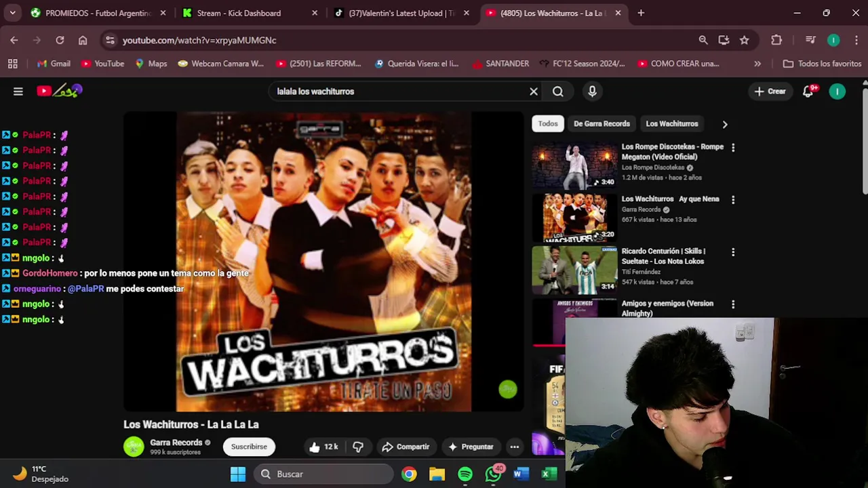Open Garra Records channel name link
Screen dimensions: 868x488
click(176, 443)
